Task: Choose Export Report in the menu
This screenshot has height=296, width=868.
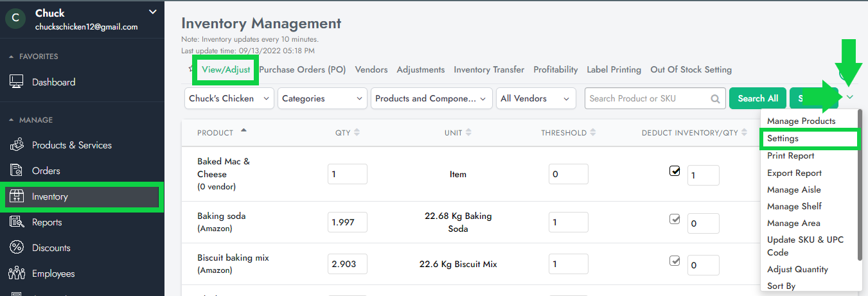Action: (x=794, y=173)
